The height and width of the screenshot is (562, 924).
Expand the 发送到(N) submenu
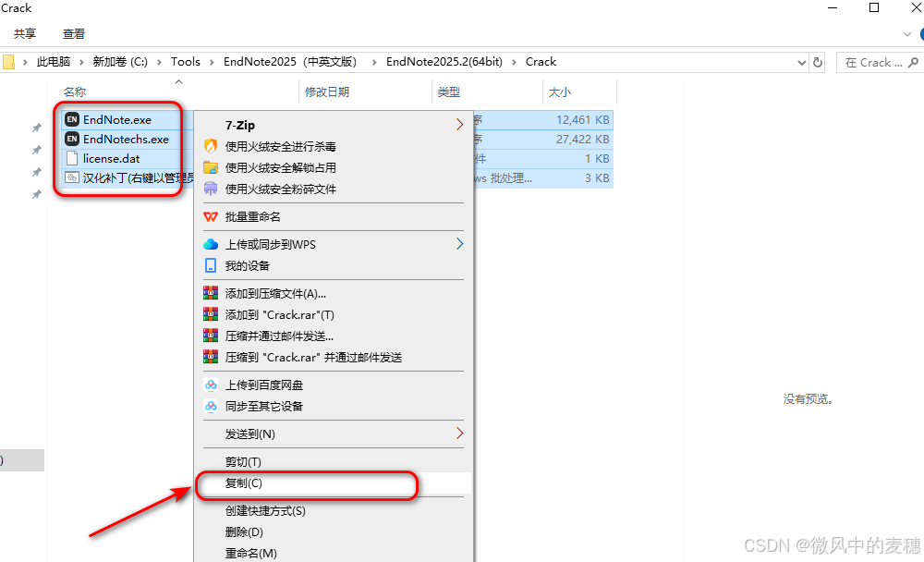click(459, 434)
